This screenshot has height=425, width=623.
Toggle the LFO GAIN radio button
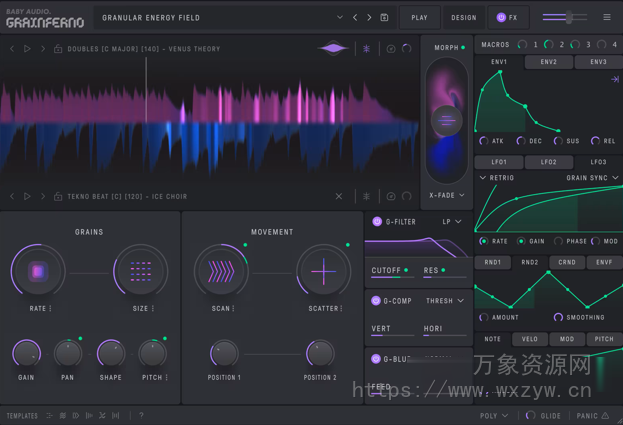(521, 241)
